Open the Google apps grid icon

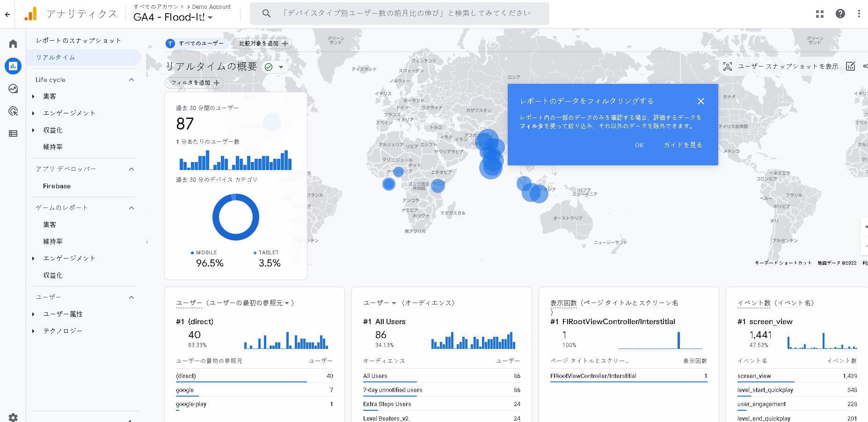820,14
